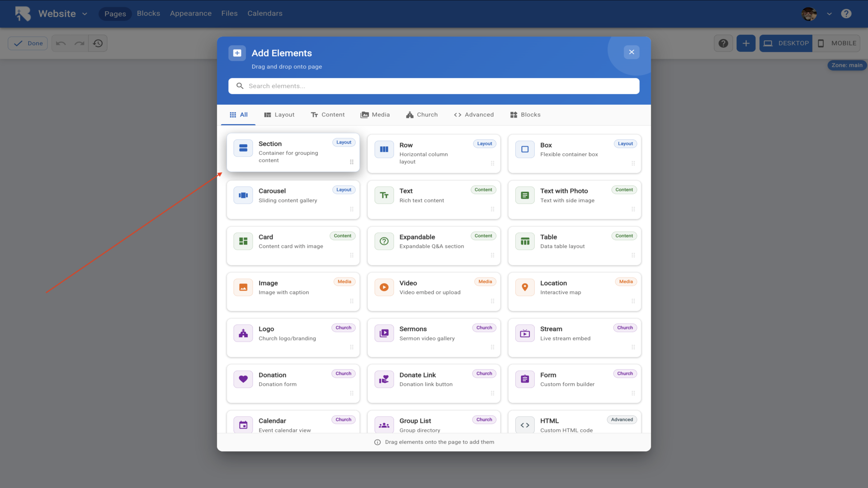Image resolution: width=868 pixels, height=488 pixels.
Task: Click the Section element icon
Action: [243, 148]
